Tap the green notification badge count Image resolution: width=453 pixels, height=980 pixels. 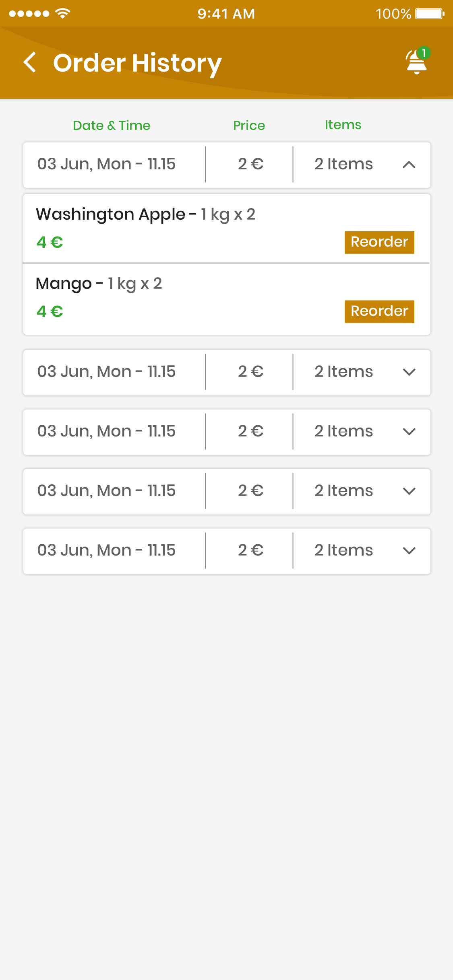click(424, 53)
